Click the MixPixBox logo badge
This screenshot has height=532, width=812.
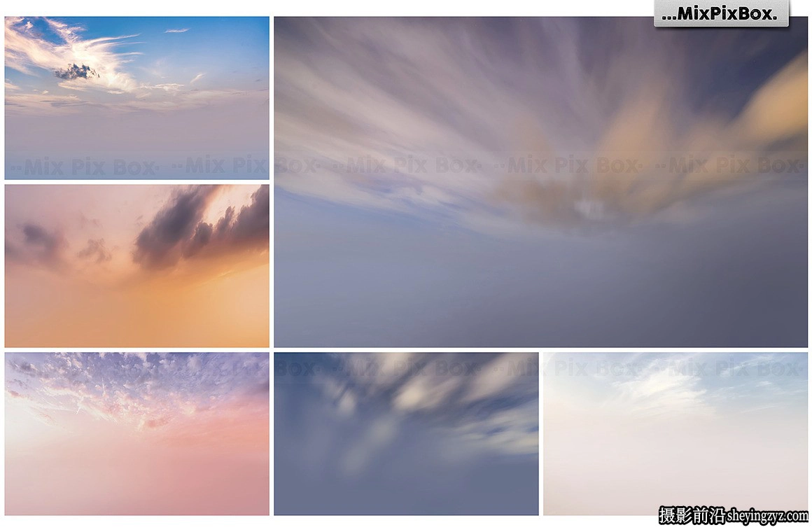click(x=721, y=13)
